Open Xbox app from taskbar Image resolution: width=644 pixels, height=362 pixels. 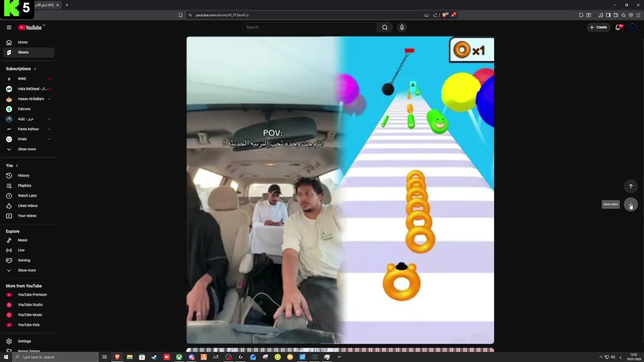(x=179, y=357)
